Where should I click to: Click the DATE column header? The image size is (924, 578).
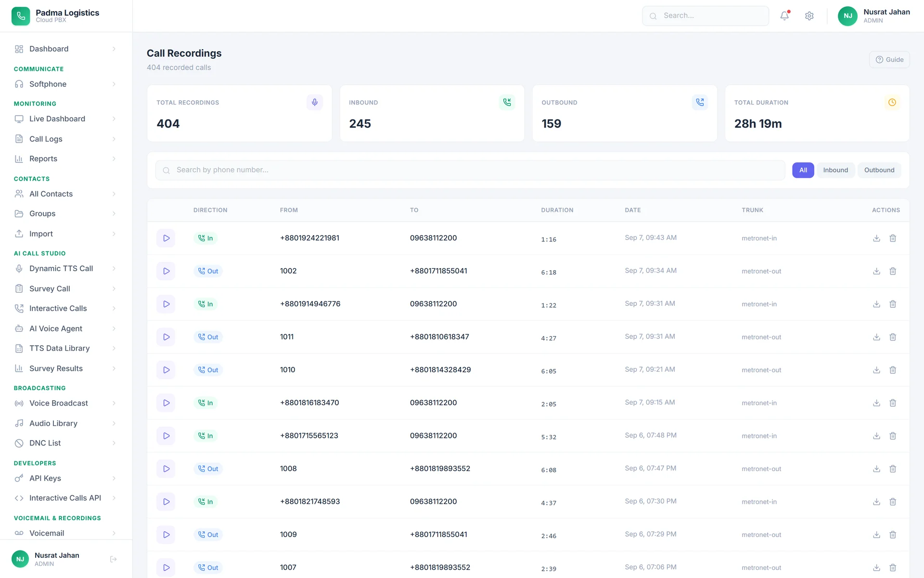click(632, 210)
